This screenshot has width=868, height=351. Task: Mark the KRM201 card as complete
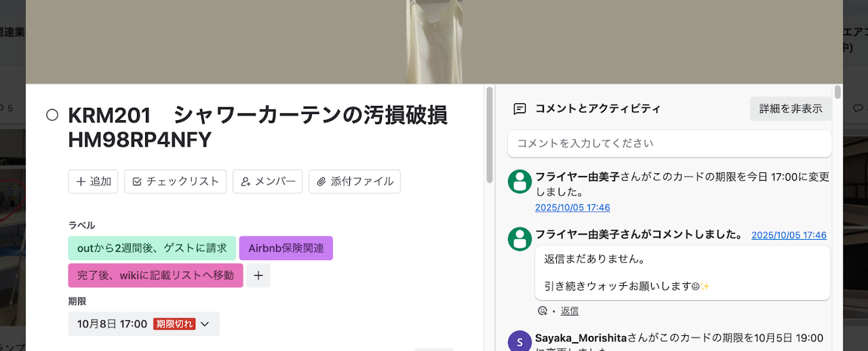pos(52,115)
